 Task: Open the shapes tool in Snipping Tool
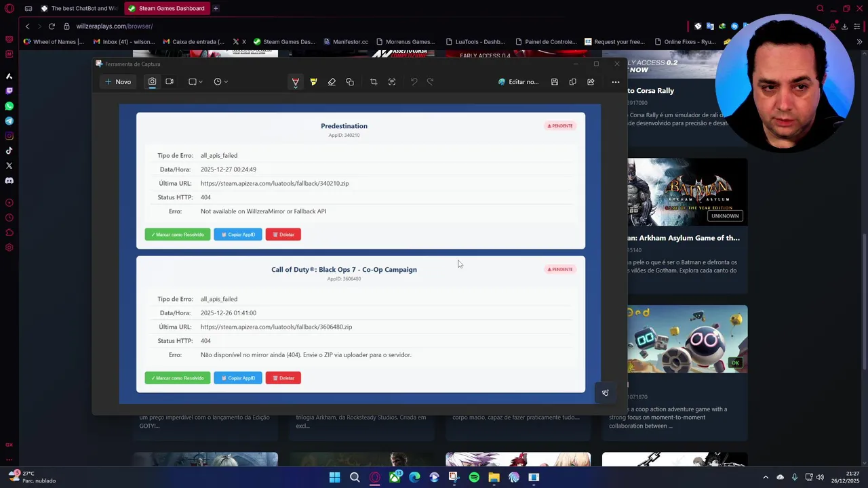350,82
